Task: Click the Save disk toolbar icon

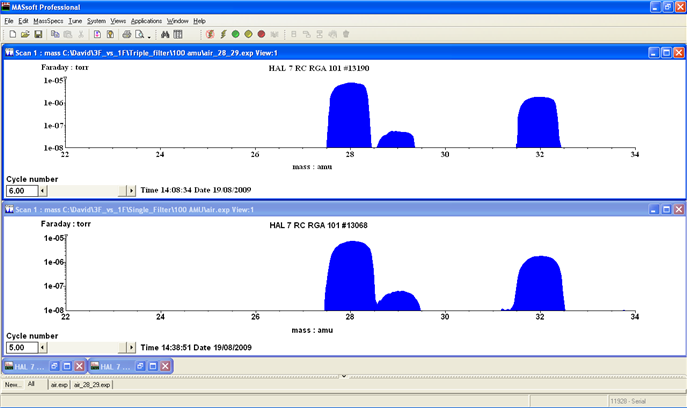Action: (x=38, y=34)
